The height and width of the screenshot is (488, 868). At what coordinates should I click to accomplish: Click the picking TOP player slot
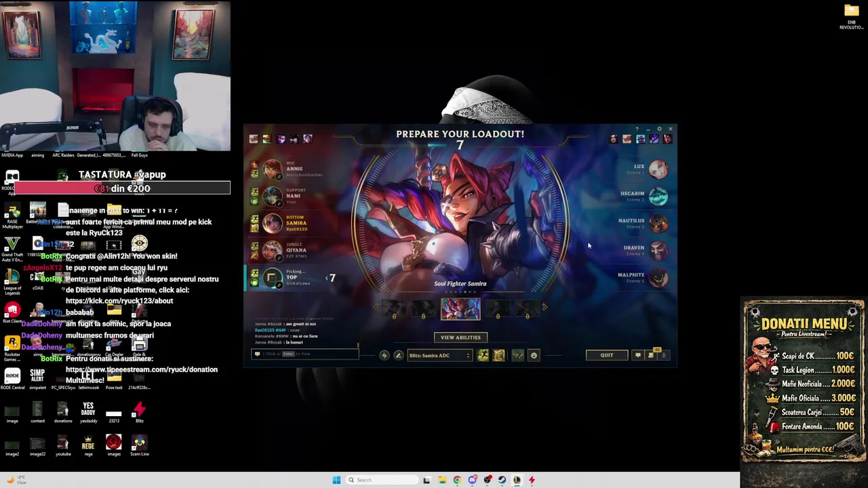[x=292, y=277]
